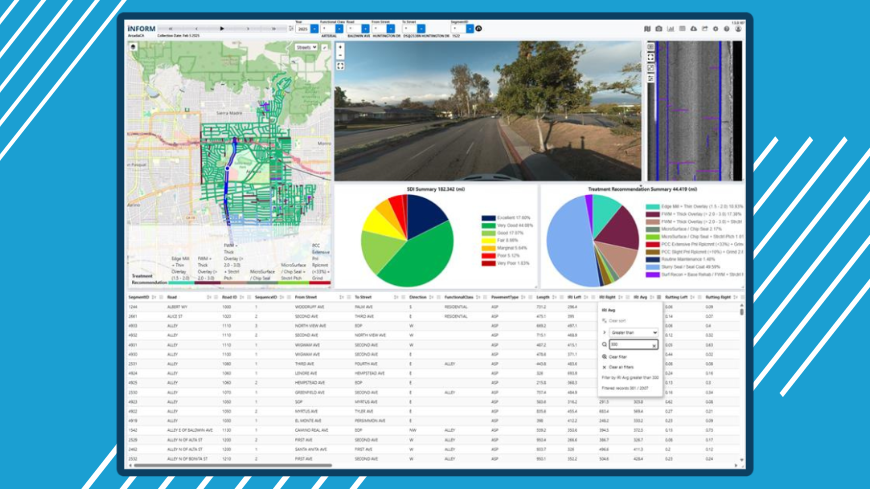Screen dimensions: 870x489
Task: Click the user profile icon
Action: click(x=738, y=29)
